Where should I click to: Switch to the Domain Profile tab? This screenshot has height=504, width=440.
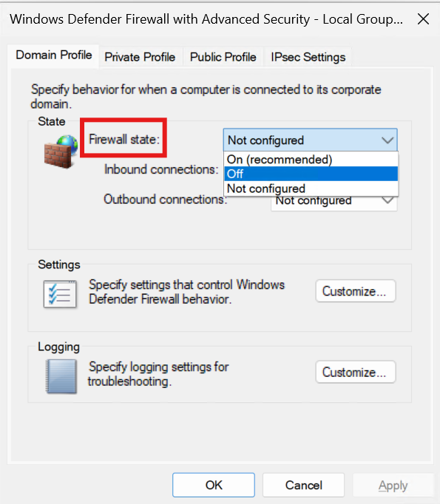pyautogui.click(x=54, y=55)
